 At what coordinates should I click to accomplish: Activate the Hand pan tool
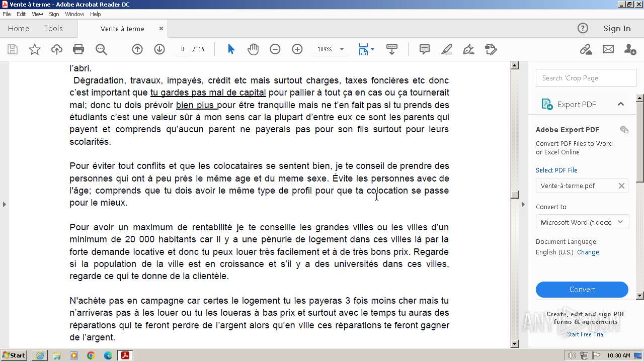click(253, 49)
